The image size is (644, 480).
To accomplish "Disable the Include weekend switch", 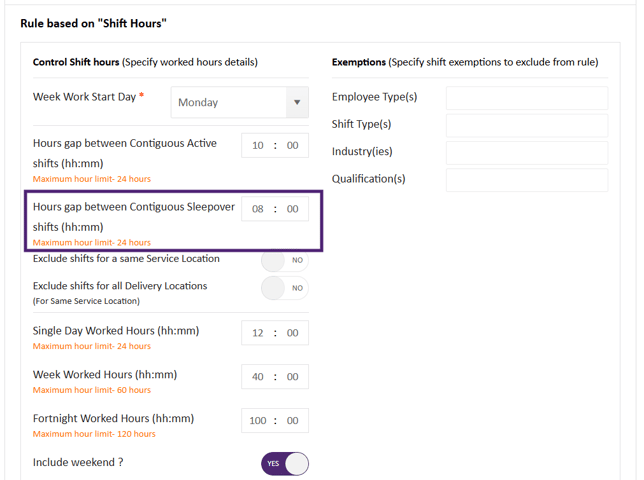I will click(285, 464).
